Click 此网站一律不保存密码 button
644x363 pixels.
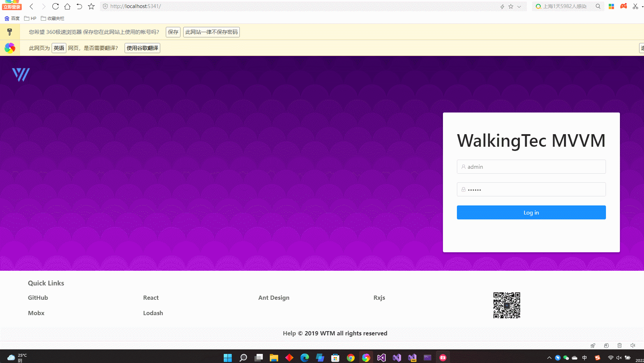pyautogui.click(x=212, y=32)
